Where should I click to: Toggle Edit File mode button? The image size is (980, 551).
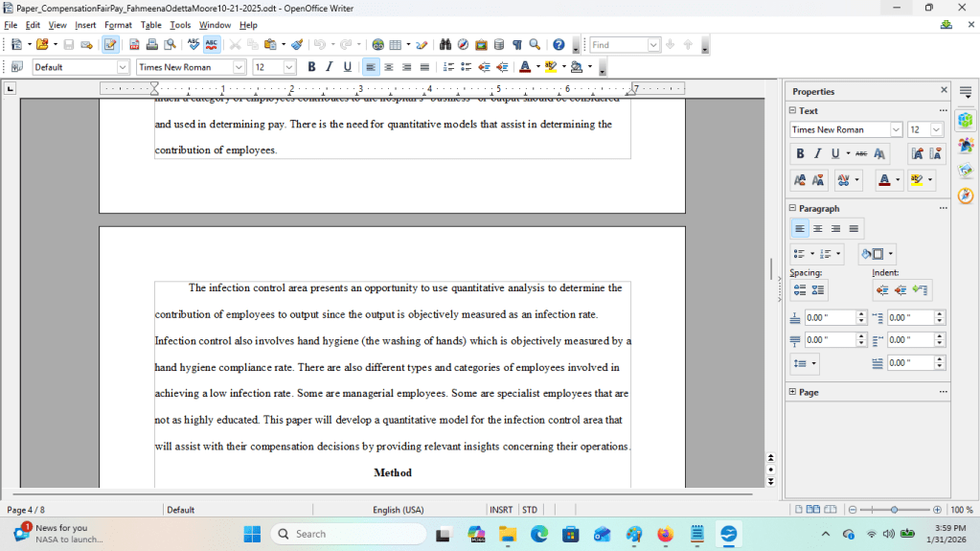point(110,45)
